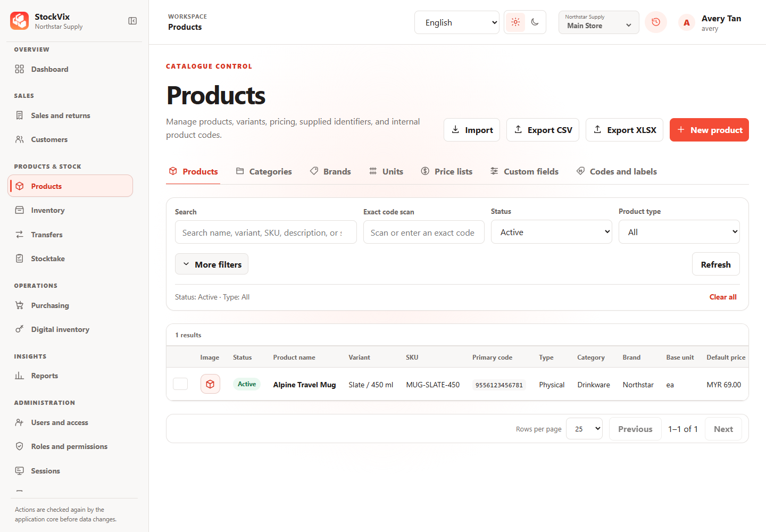The height and width of the screenshot is (532, 766).
Task: Open the Stocktake page
Action: [x=70, y=259]
